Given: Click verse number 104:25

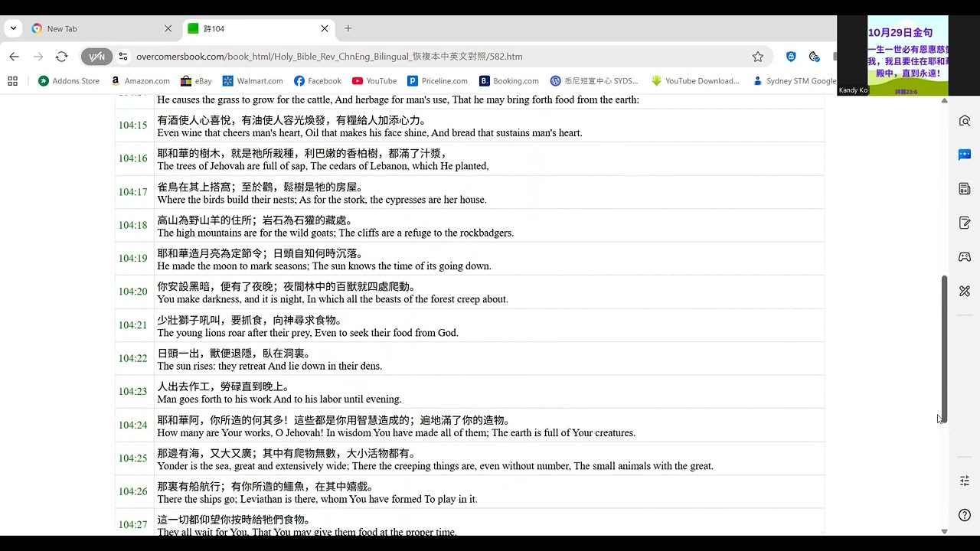Looking at the screenshot, I should coord(132,458).
